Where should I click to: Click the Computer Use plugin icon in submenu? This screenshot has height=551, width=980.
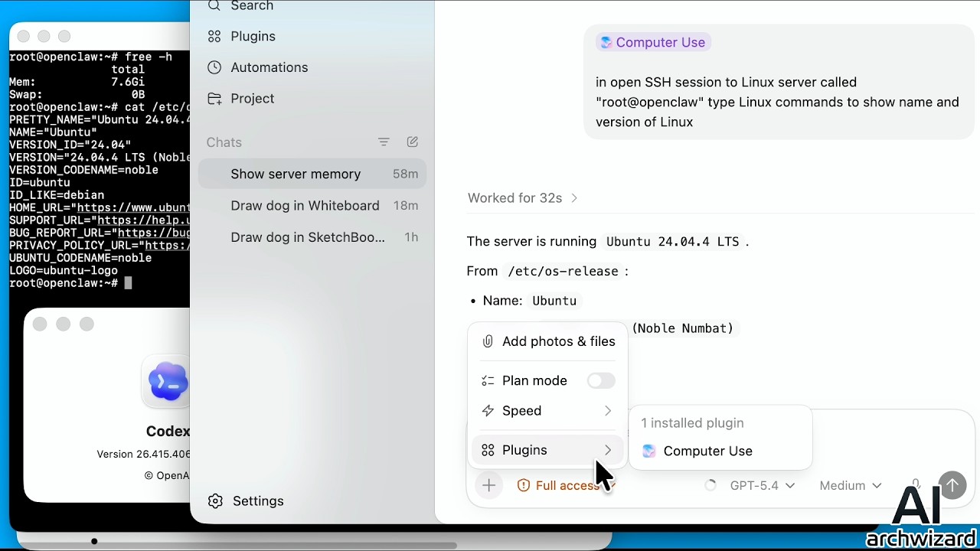649,451
